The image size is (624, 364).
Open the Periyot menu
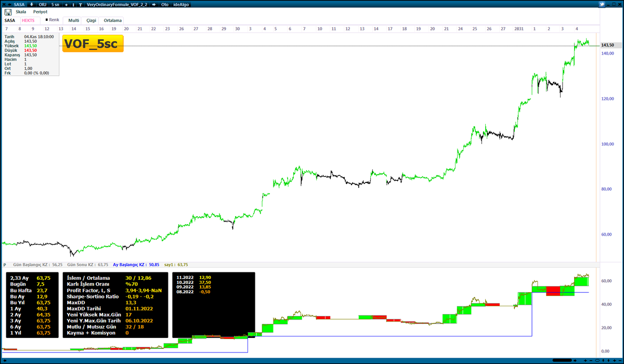coord(40,12)
